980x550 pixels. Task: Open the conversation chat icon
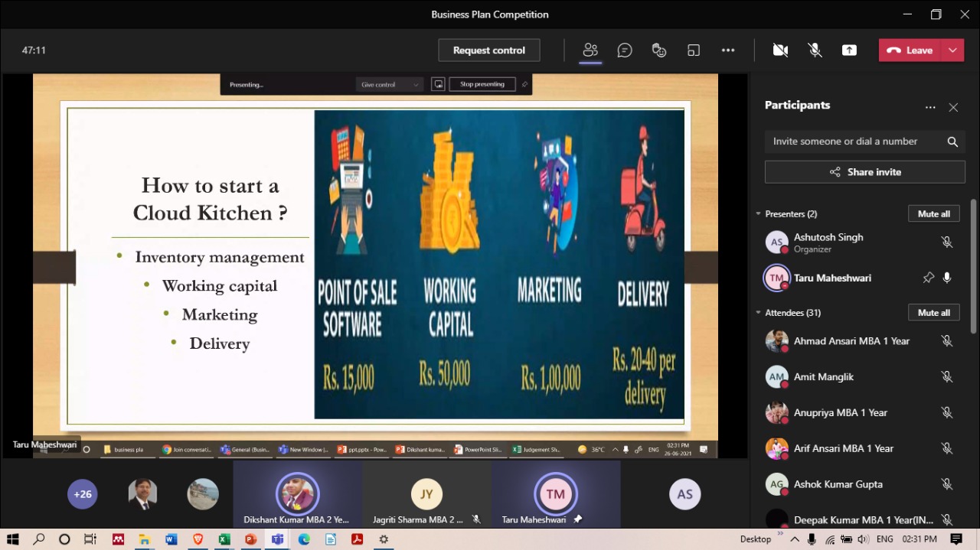pyautogui.click(x=625, y=50)
